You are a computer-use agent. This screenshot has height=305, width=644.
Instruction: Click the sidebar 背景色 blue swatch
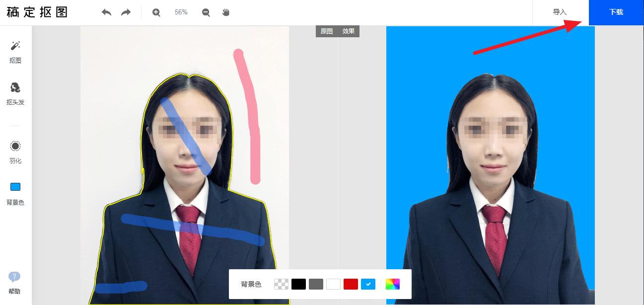(x=15, y=188)
